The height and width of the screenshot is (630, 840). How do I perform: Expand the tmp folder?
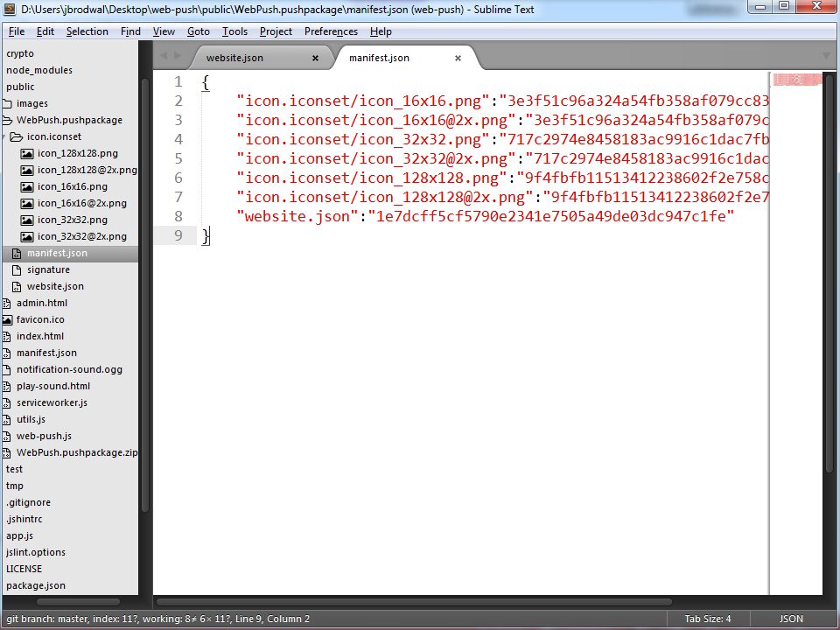coord(15,486)
